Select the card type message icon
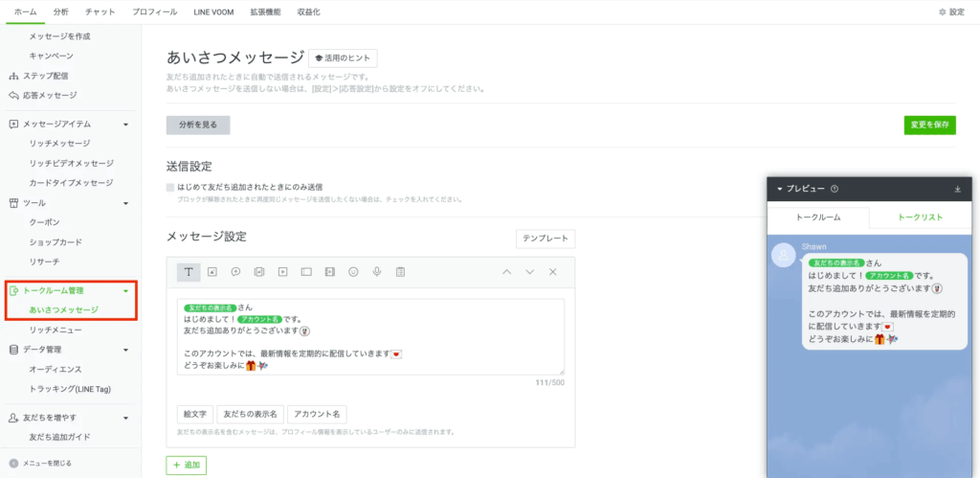 (x=306, y=271)
